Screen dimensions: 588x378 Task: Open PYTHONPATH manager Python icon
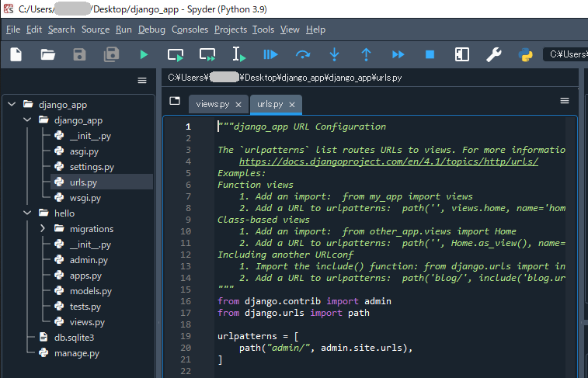pos(525,54)
